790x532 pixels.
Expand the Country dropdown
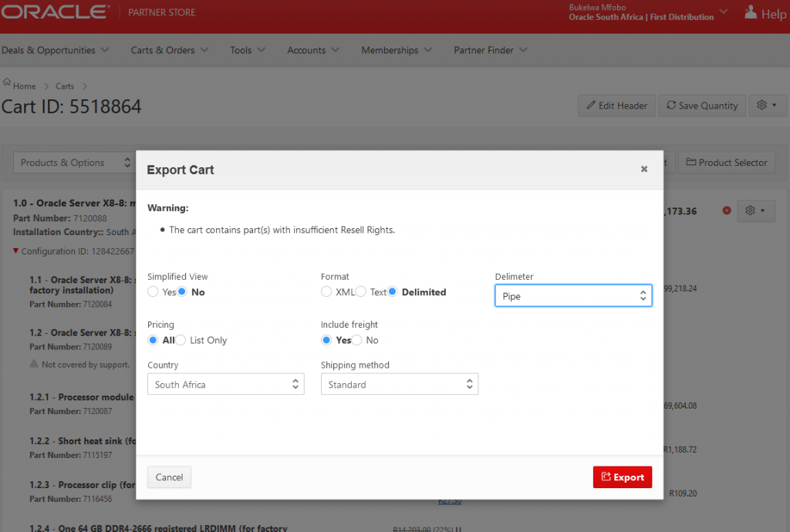pyautogui.click(x=225, y=385)
